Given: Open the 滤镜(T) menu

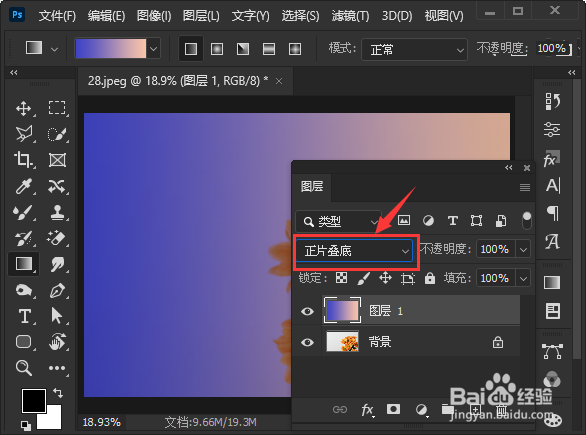Looking at the screenshot, I should pyautogui.click(x=350, y=16).
